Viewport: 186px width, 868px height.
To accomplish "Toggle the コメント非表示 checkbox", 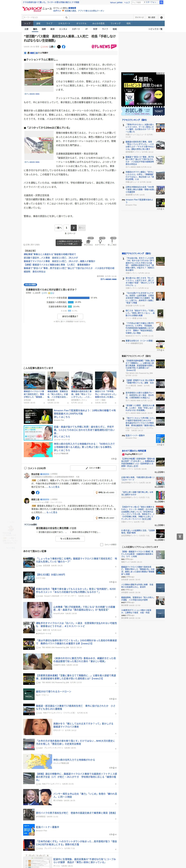I will [x=102, y=545].
